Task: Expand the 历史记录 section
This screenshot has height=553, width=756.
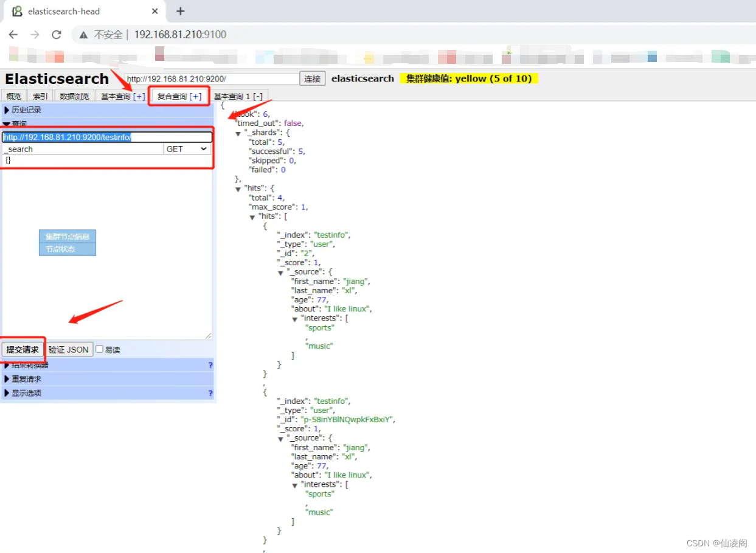Action: pos(23,110)
